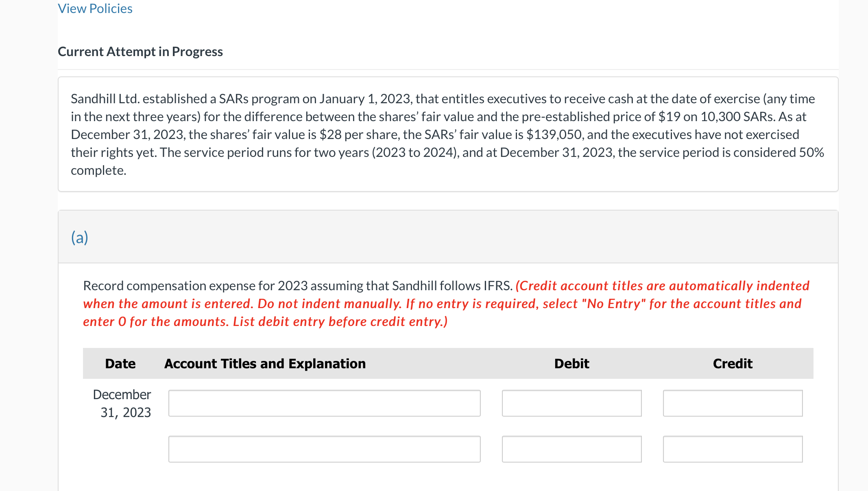Click the Date column header
The image size is (868, 491).
120,363
